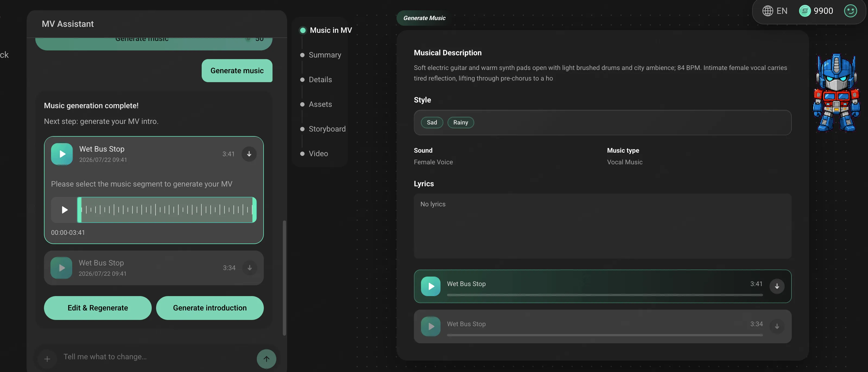The height and width of the screenshot is (372, 868).
Task: Open the smiley profile icon menu
Action: pos(850,11)
